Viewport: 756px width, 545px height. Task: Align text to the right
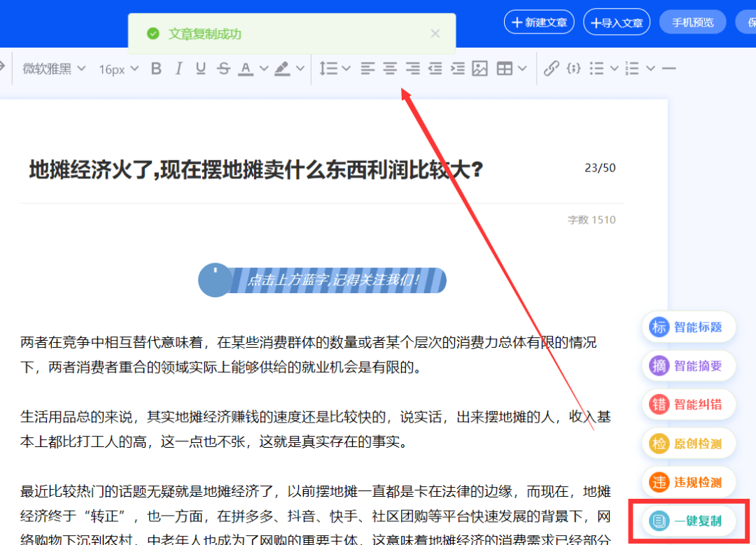coord(412,69)
